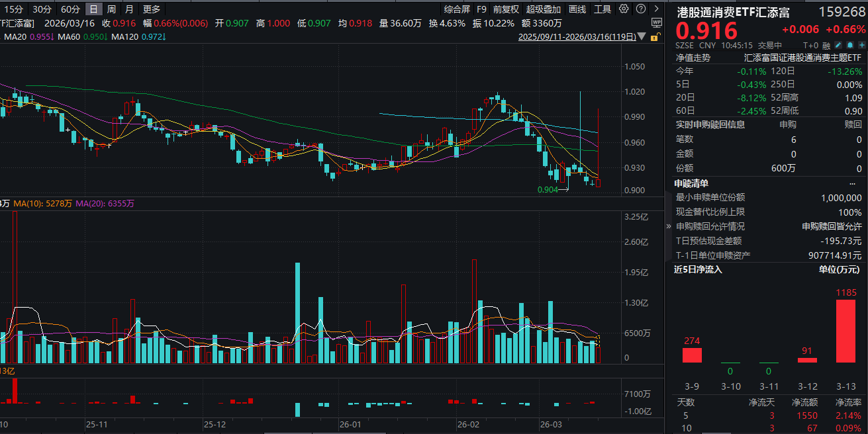
Task: Select the 15分 timeframe tab
Action: (13, 9)
